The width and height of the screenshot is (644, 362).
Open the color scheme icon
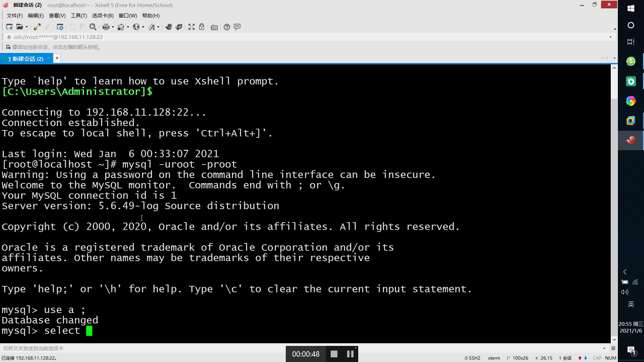click(x=121, y=27)
